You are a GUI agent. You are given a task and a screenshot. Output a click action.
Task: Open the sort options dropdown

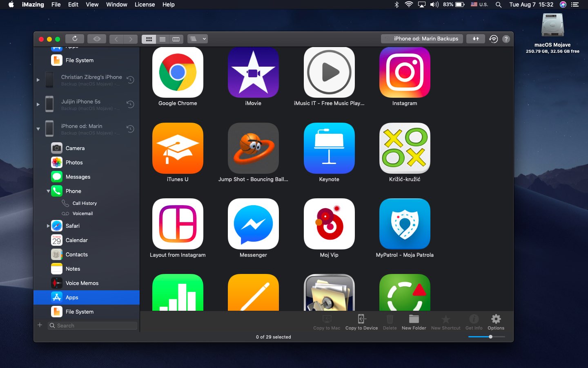pos(198,39)
